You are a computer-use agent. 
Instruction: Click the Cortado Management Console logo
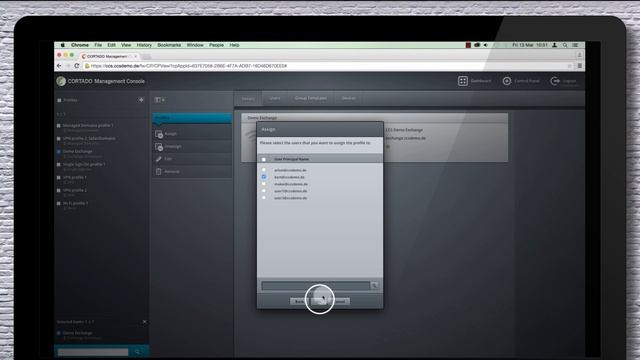click(x=61, y=81)
